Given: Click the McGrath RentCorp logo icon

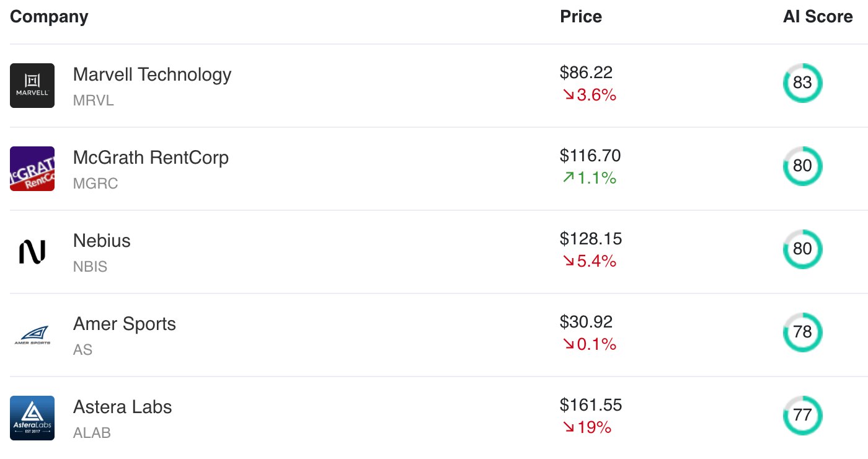Looking at the screenshot, I should (x=32, y=169).
